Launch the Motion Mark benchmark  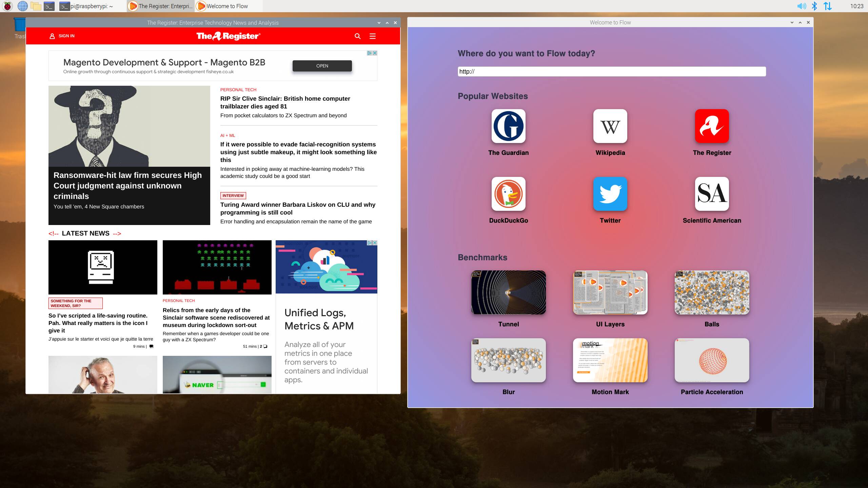coord(610,360)
